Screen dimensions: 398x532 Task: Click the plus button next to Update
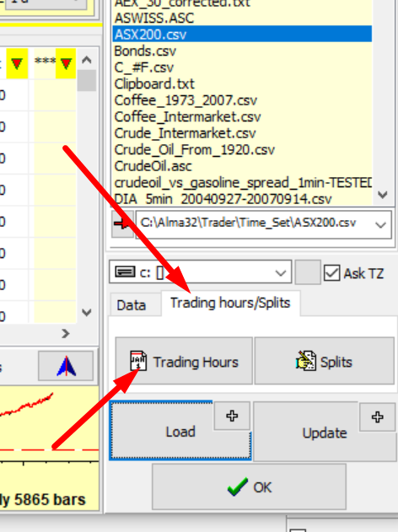point(377,417)
